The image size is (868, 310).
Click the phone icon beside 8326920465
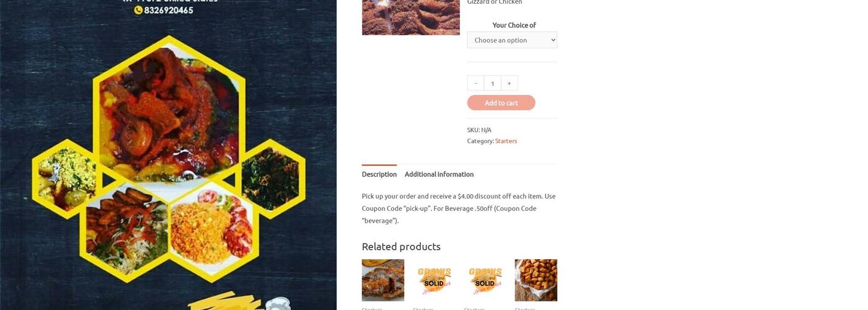tap(138, 10)
